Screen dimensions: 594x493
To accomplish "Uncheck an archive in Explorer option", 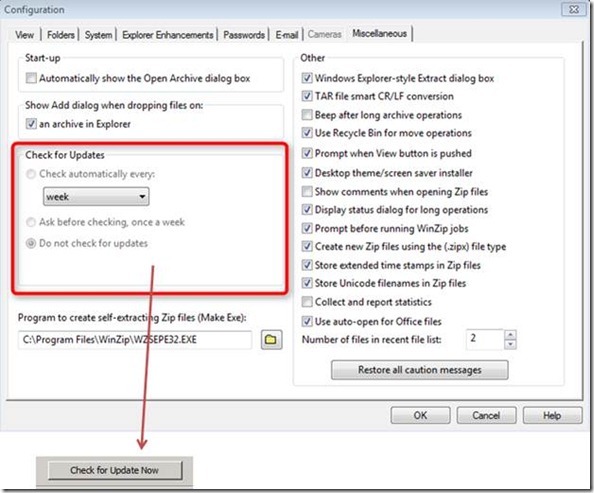I will click(x=31, y=124).
